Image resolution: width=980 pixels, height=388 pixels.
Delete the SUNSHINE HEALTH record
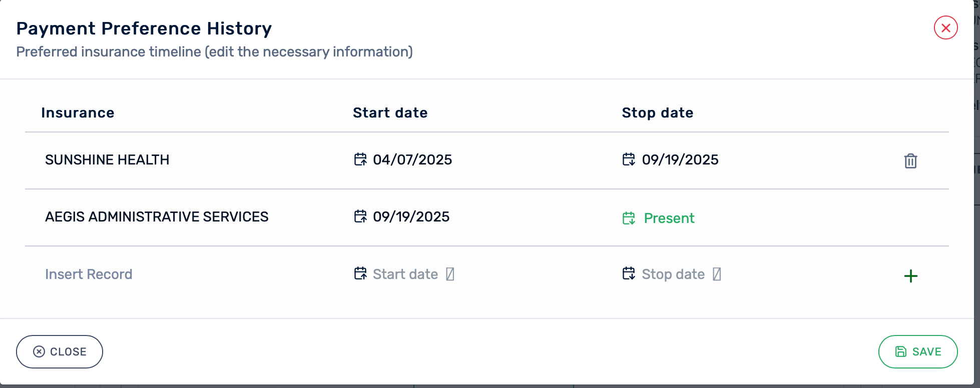pyautogui.click(x=910, y=161)
